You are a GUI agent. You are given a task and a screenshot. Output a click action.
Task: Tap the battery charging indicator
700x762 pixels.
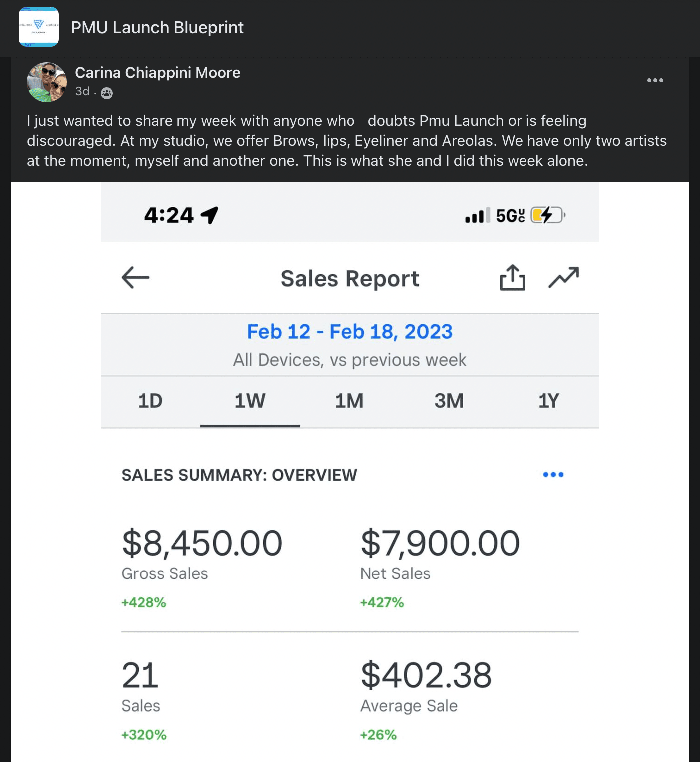548,215
